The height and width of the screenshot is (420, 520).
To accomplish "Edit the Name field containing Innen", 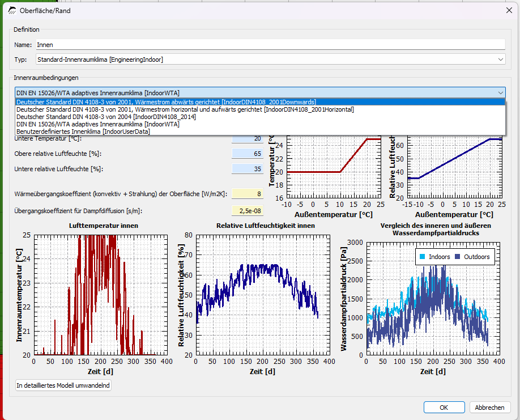I will pos(270,45).
